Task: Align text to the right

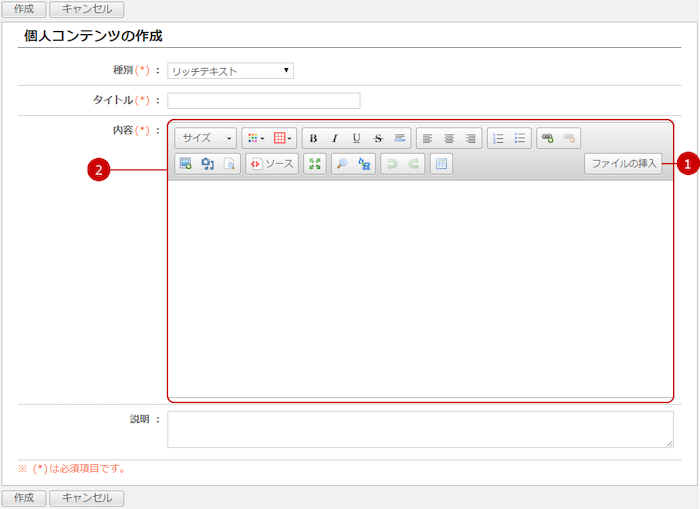Action: coord(470,138)
